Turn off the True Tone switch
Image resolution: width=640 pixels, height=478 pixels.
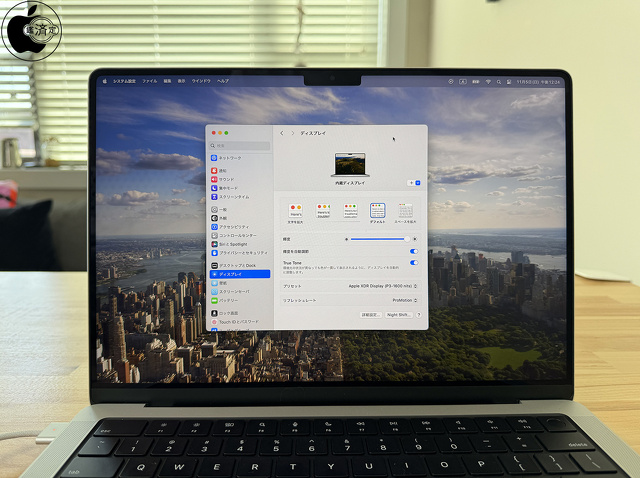pyautogui.click(x=414, y=263)
